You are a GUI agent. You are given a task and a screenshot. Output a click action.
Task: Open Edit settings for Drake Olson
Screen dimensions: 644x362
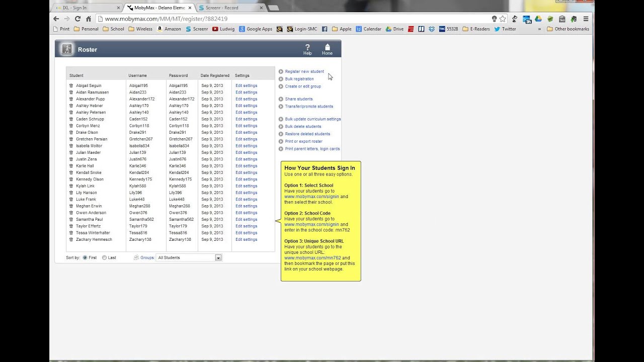pyautogui.click(x=246, y=132)
